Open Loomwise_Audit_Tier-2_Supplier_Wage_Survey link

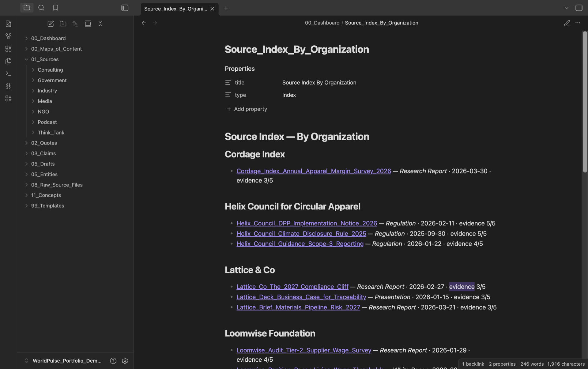pos(303,350)
